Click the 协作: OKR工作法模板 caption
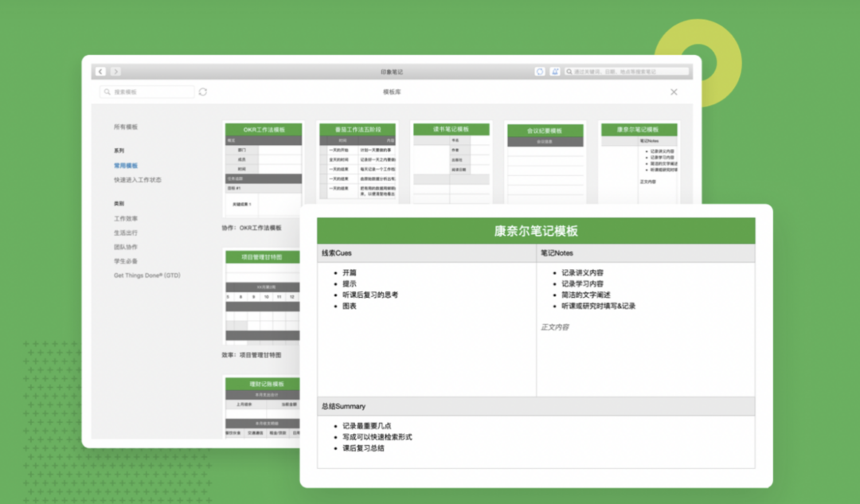The height and width of the screenshot is (504, 860). 252,228
